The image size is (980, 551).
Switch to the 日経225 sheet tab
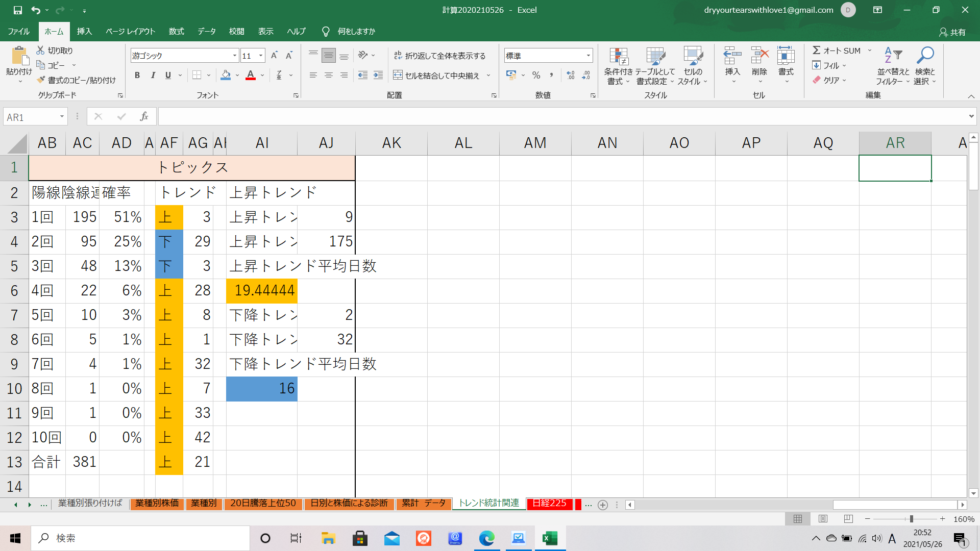pos(549,504)
